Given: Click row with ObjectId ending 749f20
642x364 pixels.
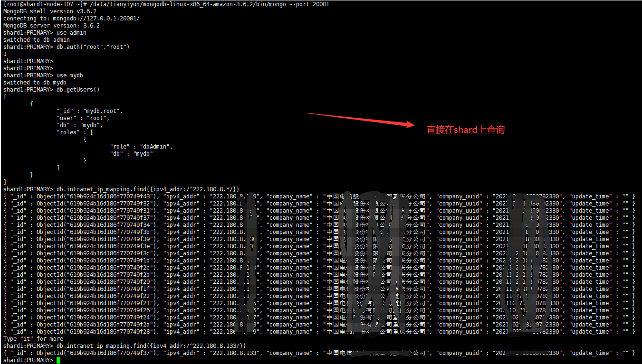Looking at the screenshot, I should click(319, 282).
